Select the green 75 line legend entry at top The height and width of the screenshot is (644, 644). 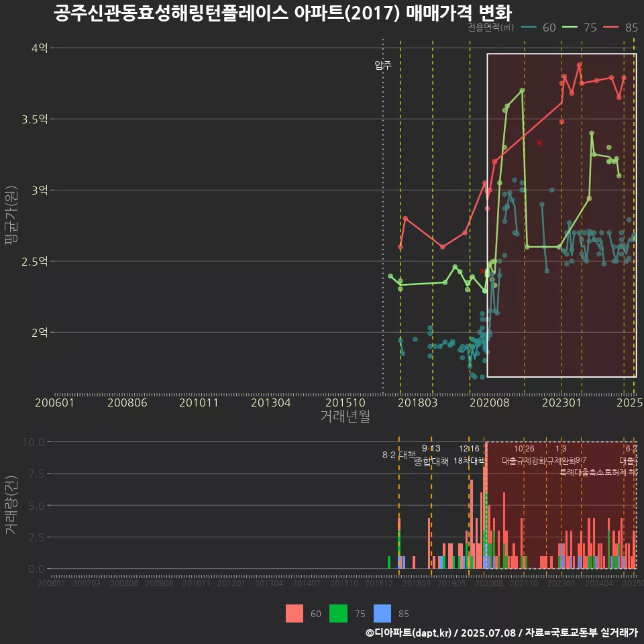579,28
